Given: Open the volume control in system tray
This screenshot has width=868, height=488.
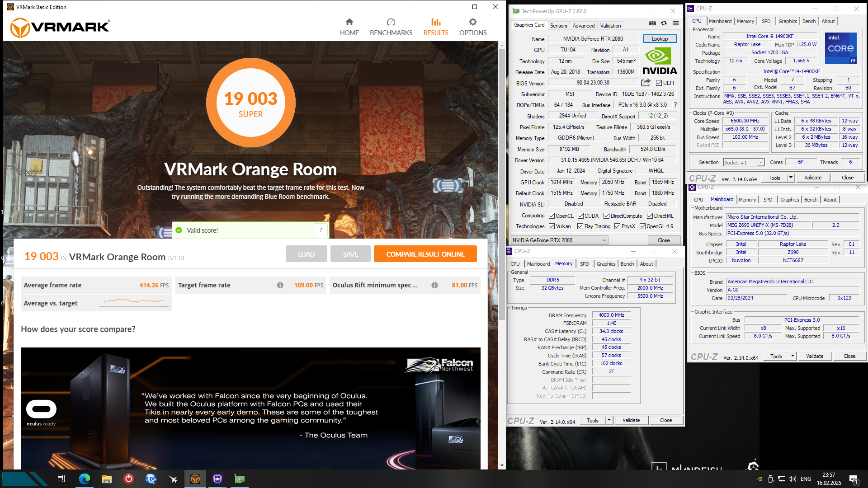Looking at the screenshot, I should pyautogui.click(x=792, y=479).
